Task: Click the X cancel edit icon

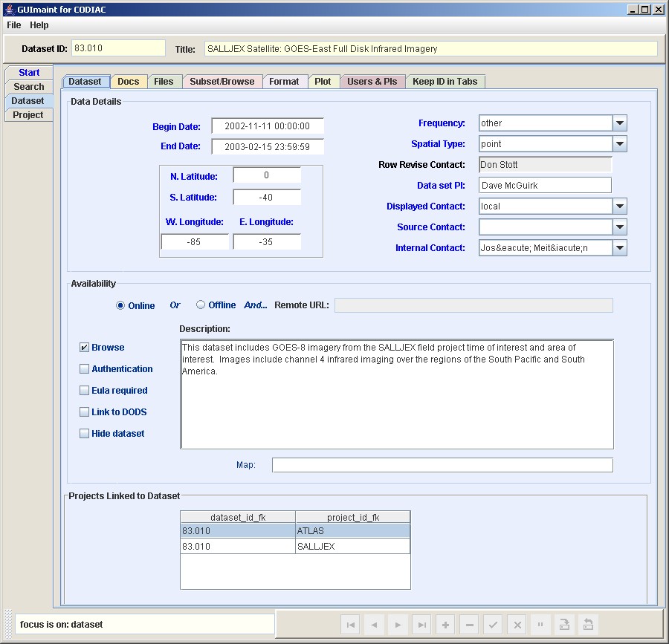Action: pyautogui.click(x=517, y=625)
